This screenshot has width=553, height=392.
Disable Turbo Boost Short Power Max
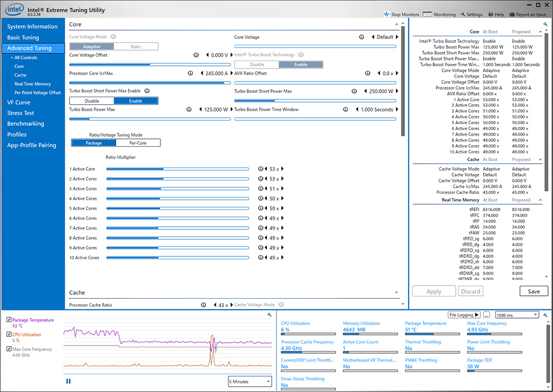pyautogui.click(x=92, y=101)
